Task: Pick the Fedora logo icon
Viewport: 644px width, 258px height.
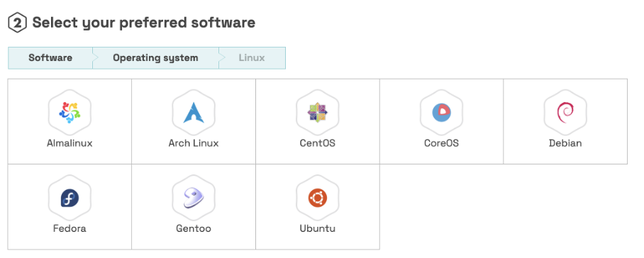Action: [x=70, y=198]
